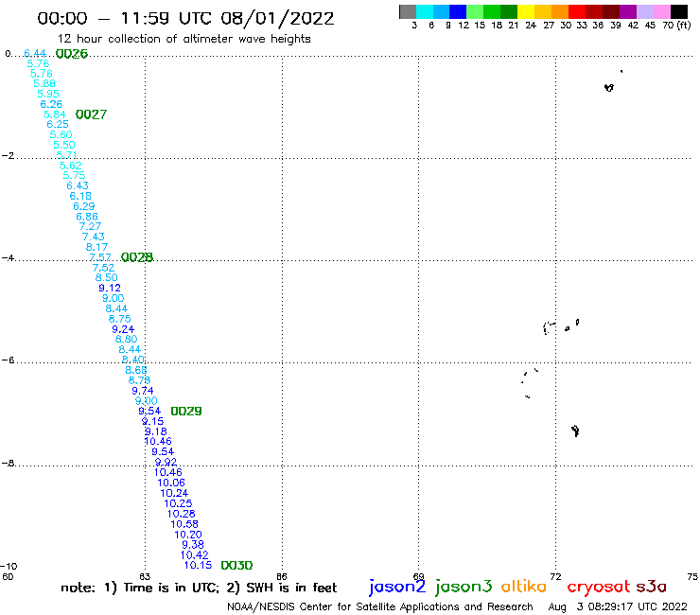The width and height of the screenshot is (700, 615).
Task: Click the 5.95 wave height value
Action: 47,94
